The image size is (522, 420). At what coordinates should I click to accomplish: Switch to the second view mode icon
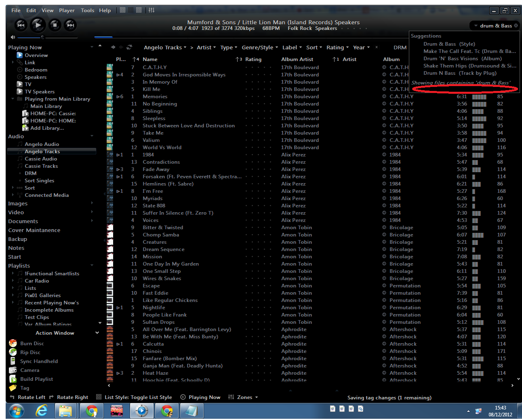coord(130,10)
